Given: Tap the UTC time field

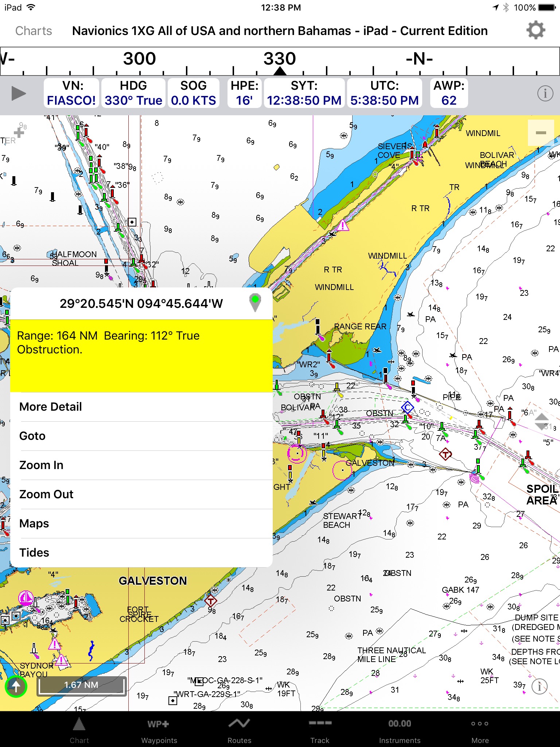Looking at the screenshot, I should [x=385, y=93].
